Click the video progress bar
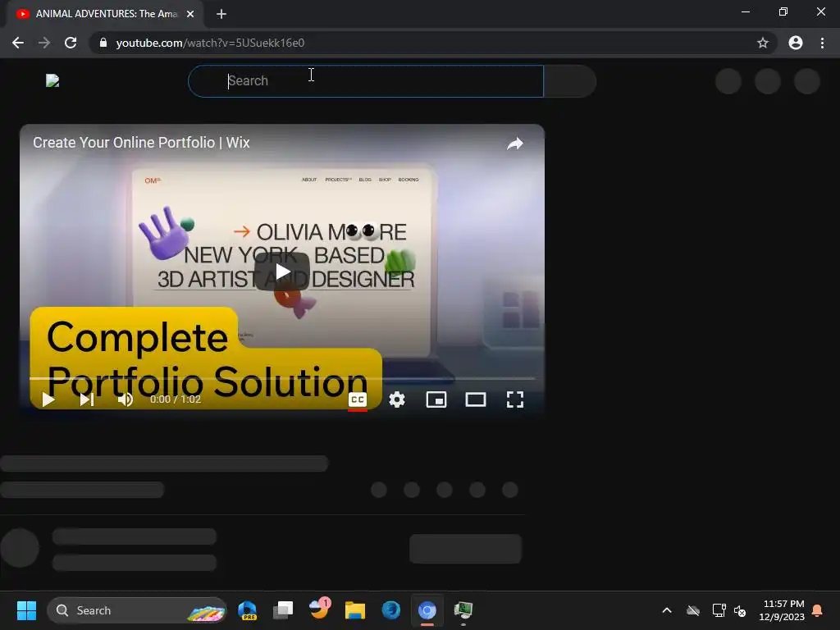Viewport: 840px width, 630px height. tap(282, 379)
